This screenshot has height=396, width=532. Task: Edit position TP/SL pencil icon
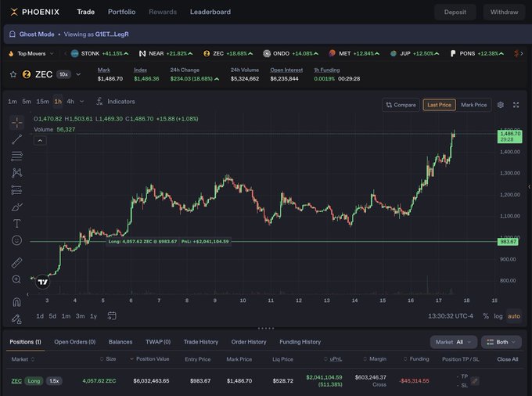475,381
